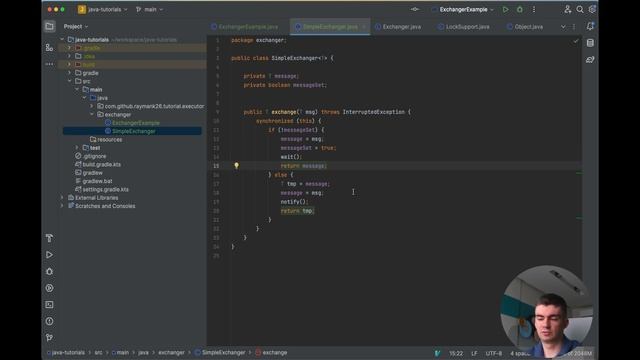640x360 pixels.
Task: Click UTF-8 encoding indicator
Action: point(493,353)
